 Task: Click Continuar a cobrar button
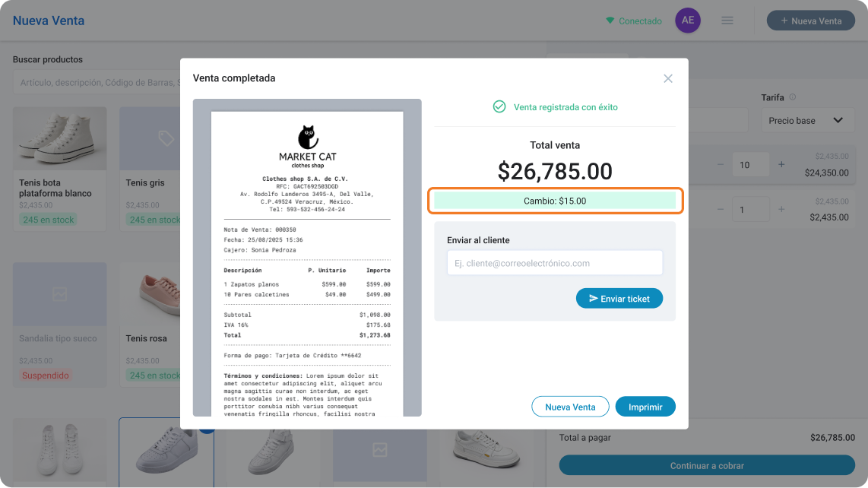pos(707,465)
